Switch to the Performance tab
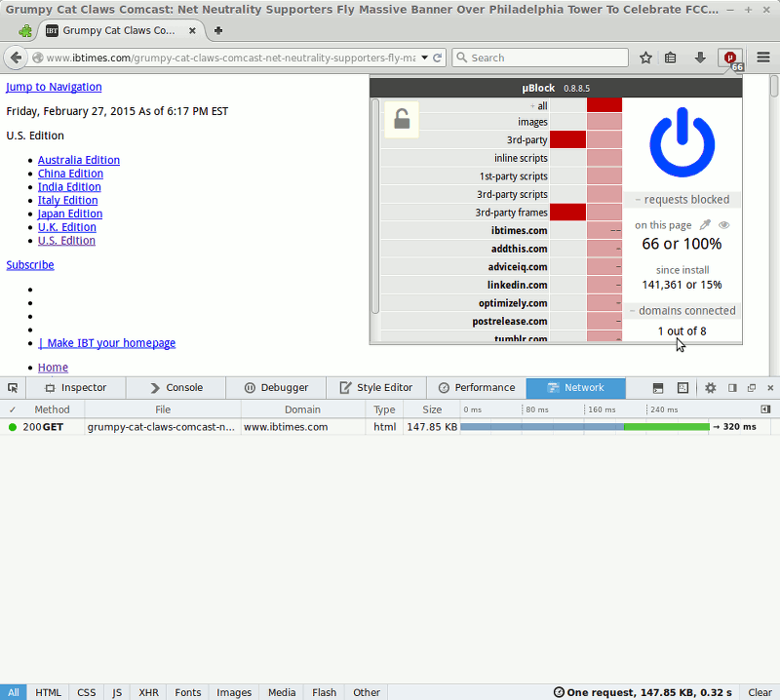780x700 pixels. 477,388
